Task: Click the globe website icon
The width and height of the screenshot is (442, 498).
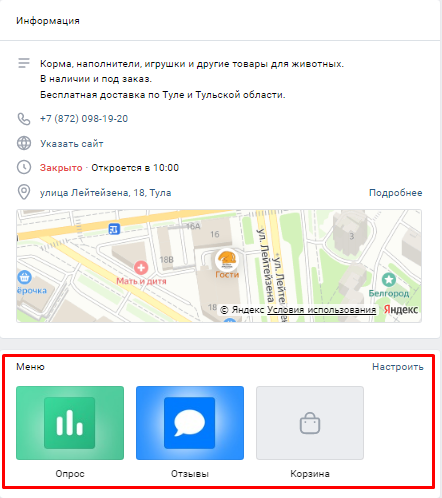Action: point(24,143)
